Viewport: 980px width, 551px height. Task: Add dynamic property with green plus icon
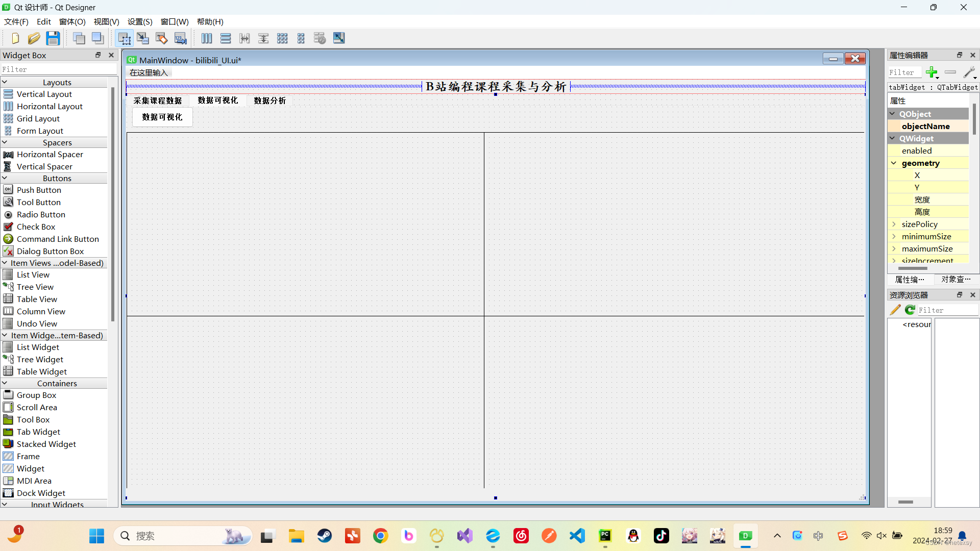coord(932,72)
